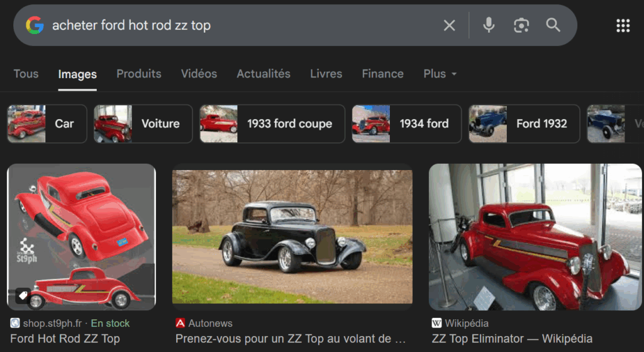Switch to the Tous tab
This screenshot has width=644, height=352.
pos(26,74)
